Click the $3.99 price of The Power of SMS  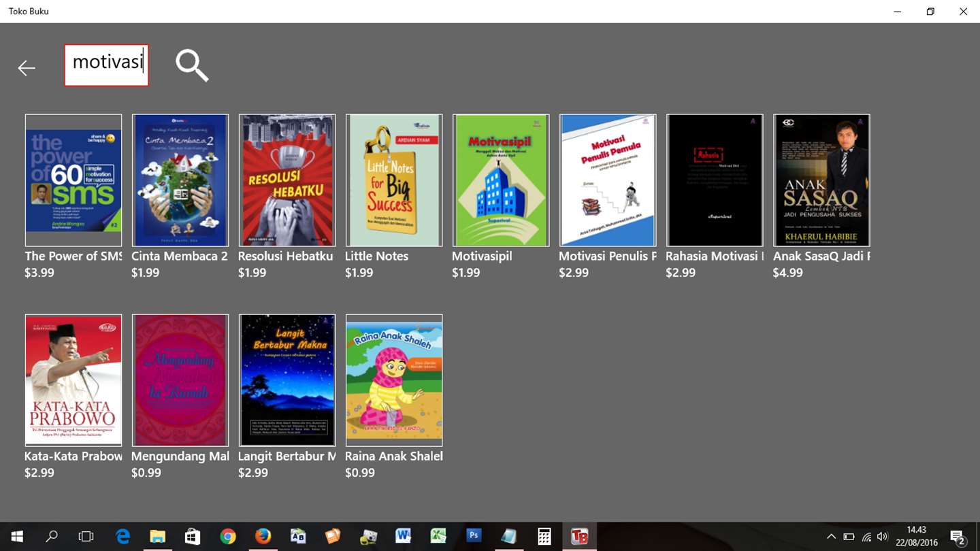(x=39, y=273)
